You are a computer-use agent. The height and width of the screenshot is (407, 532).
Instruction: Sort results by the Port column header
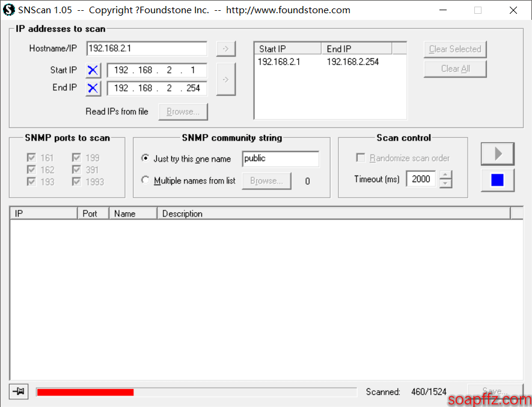pos(93,213)
